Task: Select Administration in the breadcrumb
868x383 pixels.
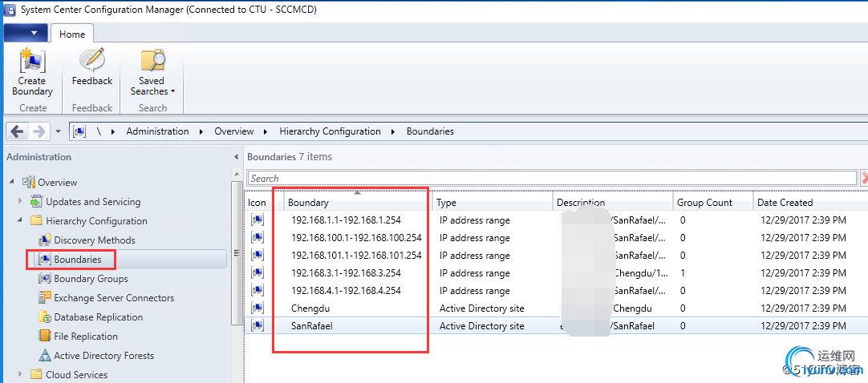Action: [x=157, y=131]
